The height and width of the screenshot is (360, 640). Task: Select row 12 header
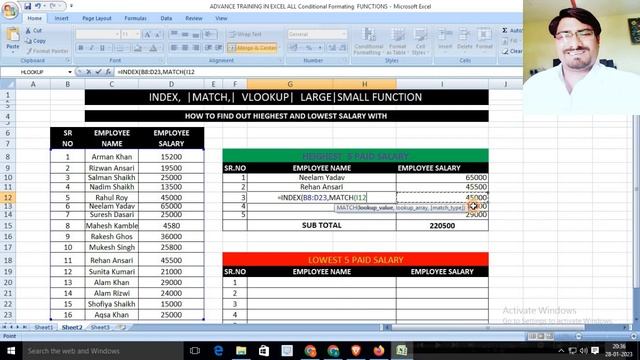[x=8, y=198]
